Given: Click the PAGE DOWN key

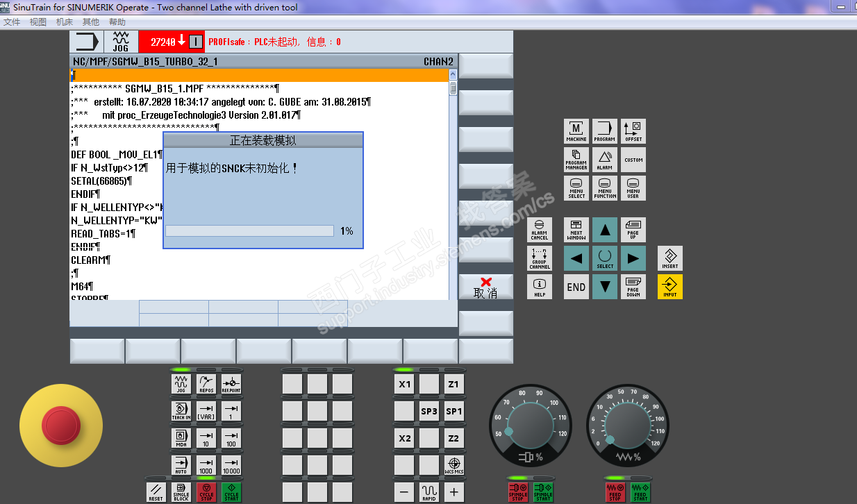Looking at the screenshot, I should [633, 287].
